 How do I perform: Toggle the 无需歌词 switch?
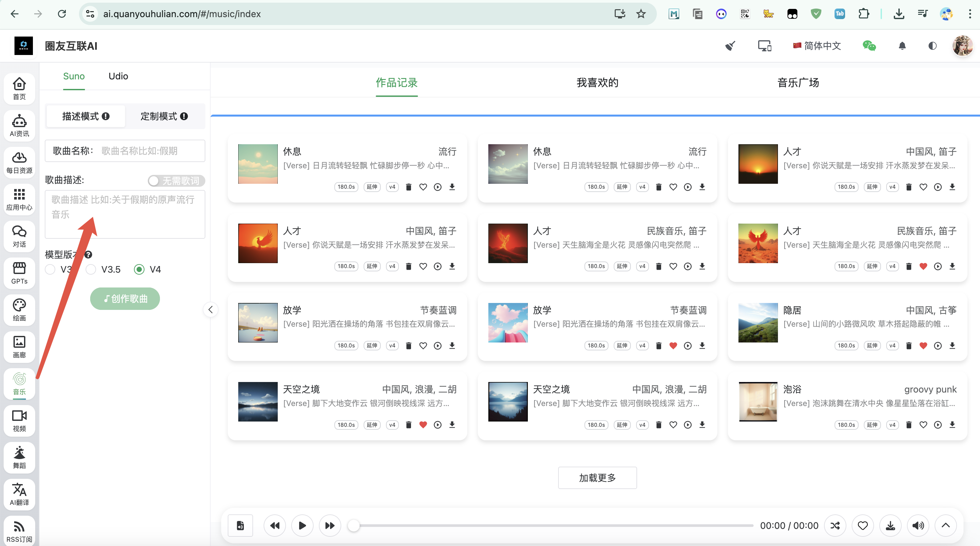pyautogui.click(x=176, y=181)
